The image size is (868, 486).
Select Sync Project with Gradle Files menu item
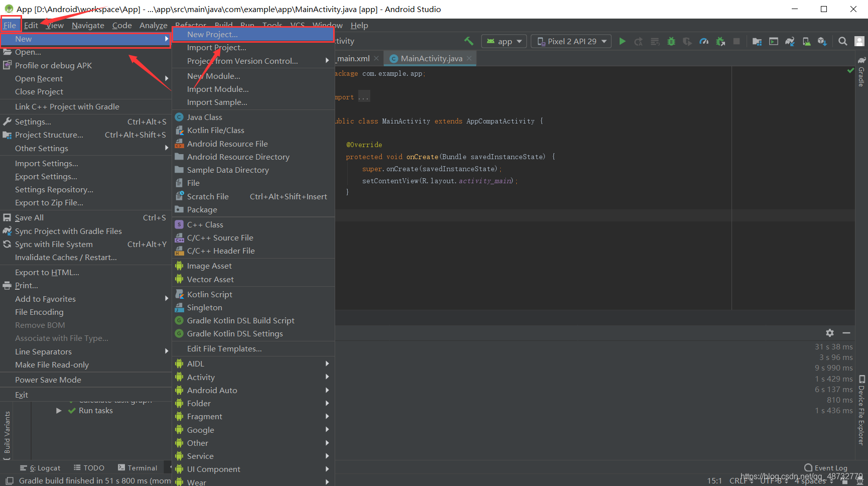(x=85, y=231)
